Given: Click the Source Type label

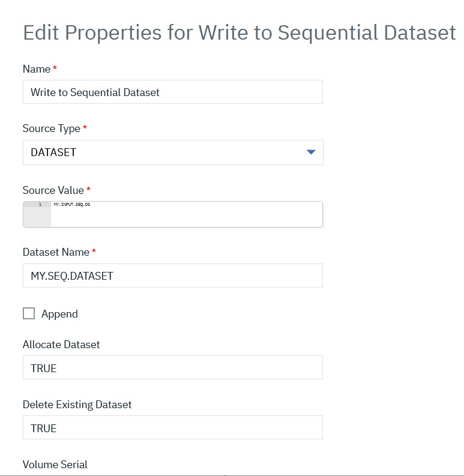Looking at the screenshot, I should [x=52, y=128].
